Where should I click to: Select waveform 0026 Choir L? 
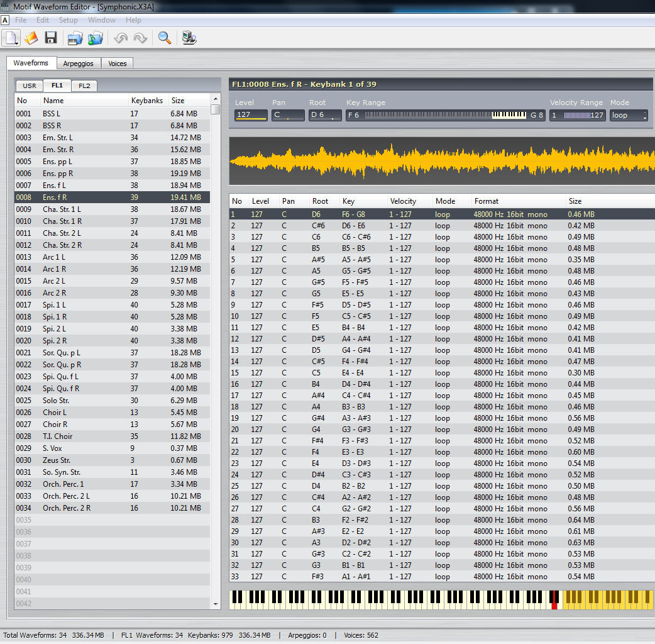pos(112,413)
